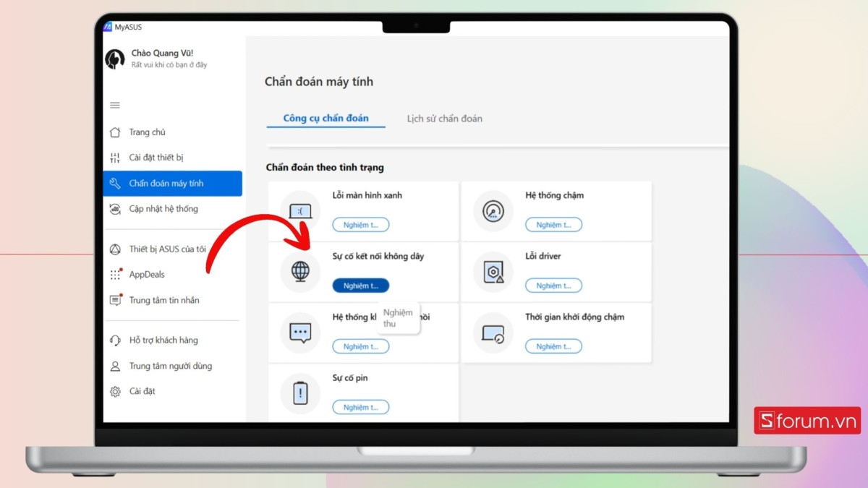
Task: Select the blue-screen error laptop icon
Action: click(300, 211)
